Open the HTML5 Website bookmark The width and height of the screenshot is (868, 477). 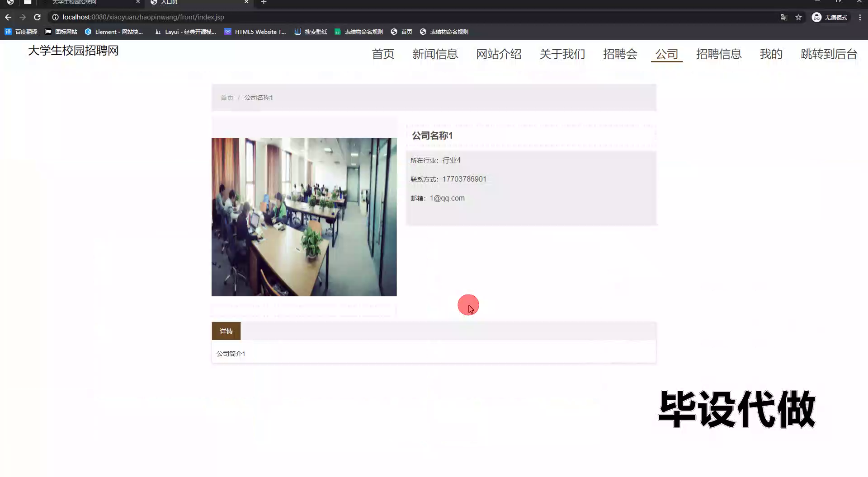255,32
